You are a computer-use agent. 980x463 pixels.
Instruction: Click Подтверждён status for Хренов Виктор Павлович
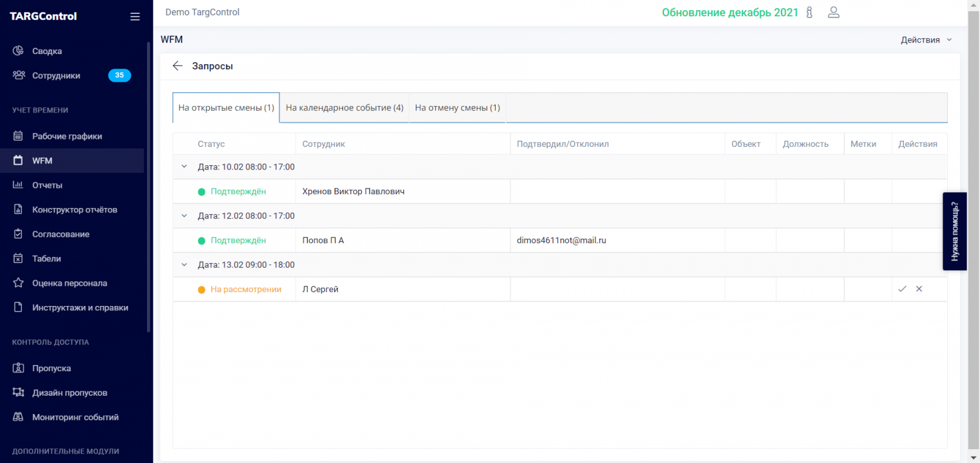pos(238,191)
